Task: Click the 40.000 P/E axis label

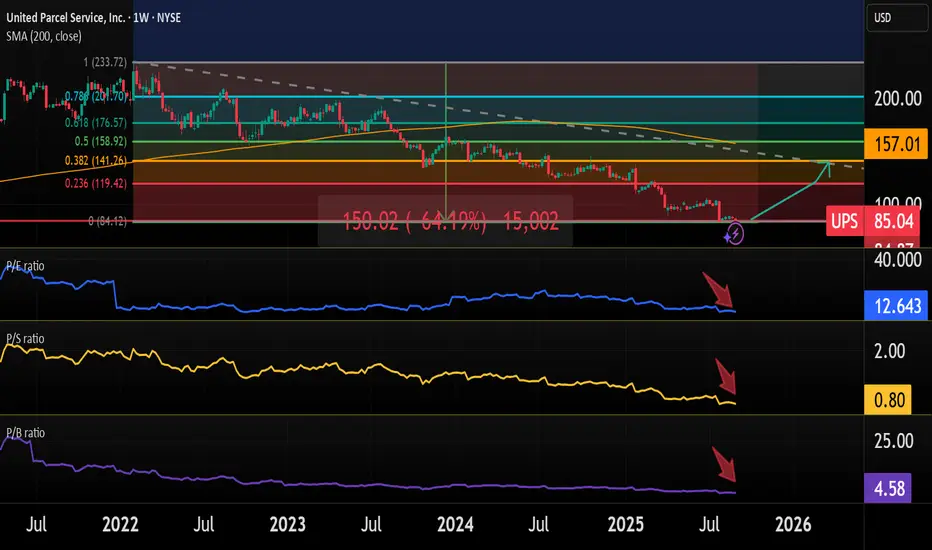Action: pyautogui.click(x=898, y=260)
